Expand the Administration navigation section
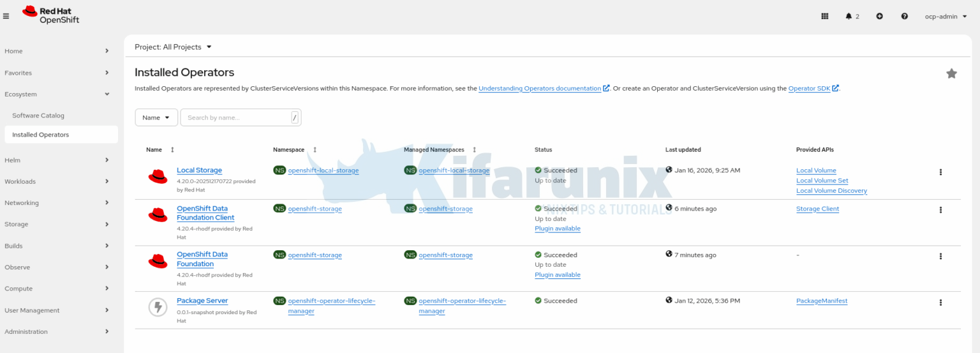Screen dimensions: 980x353 point(57,332)
